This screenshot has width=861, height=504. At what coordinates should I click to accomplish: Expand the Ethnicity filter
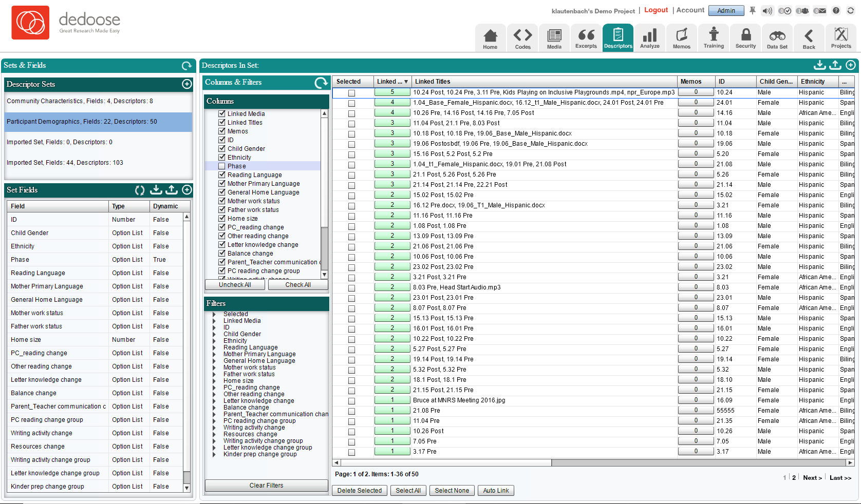pos(214,341)
